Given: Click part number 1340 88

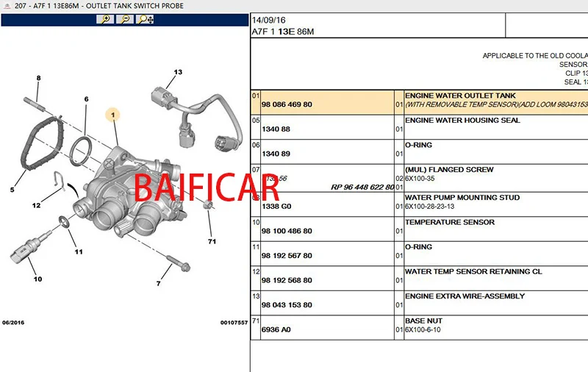Looking at the screenshot, I should [x=276, y=129].
